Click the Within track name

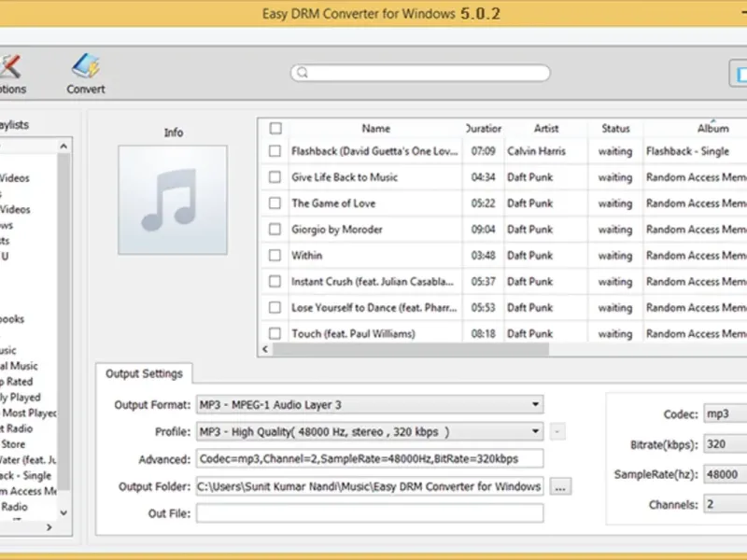307,256
